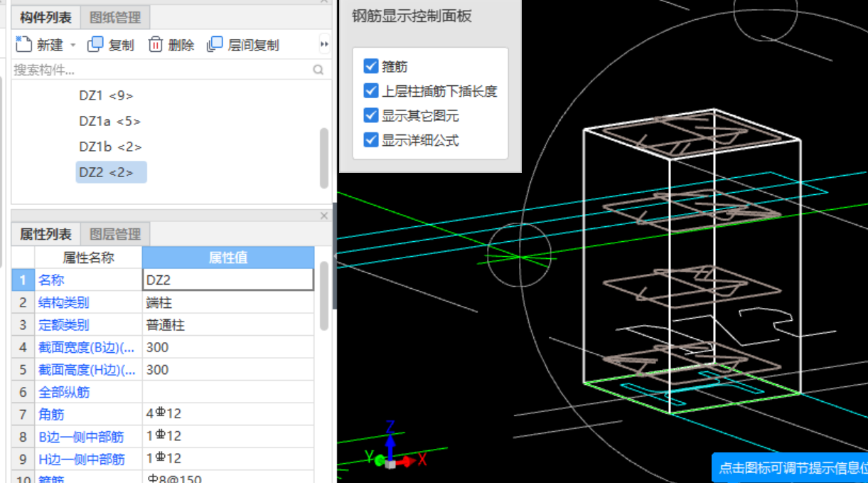Click the H边一侧中部筋 value 1⌀12

(x=228, y=458)
